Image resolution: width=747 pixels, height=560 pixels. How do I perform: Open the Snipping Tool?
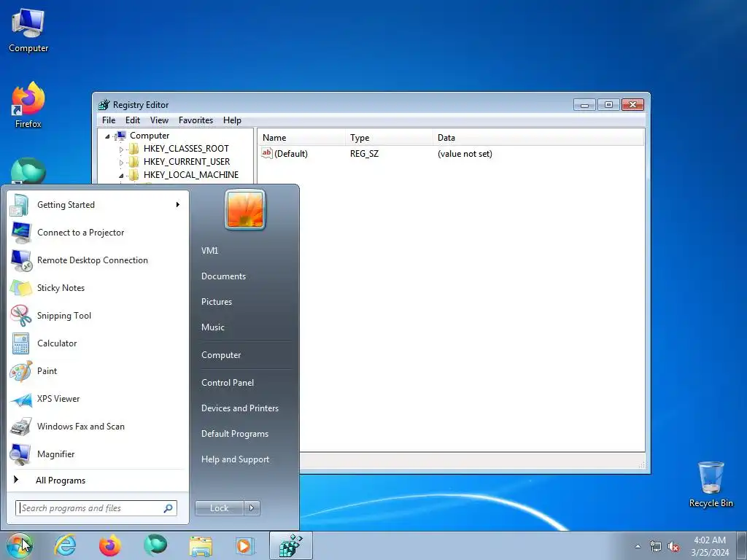[x=97, y=315]
